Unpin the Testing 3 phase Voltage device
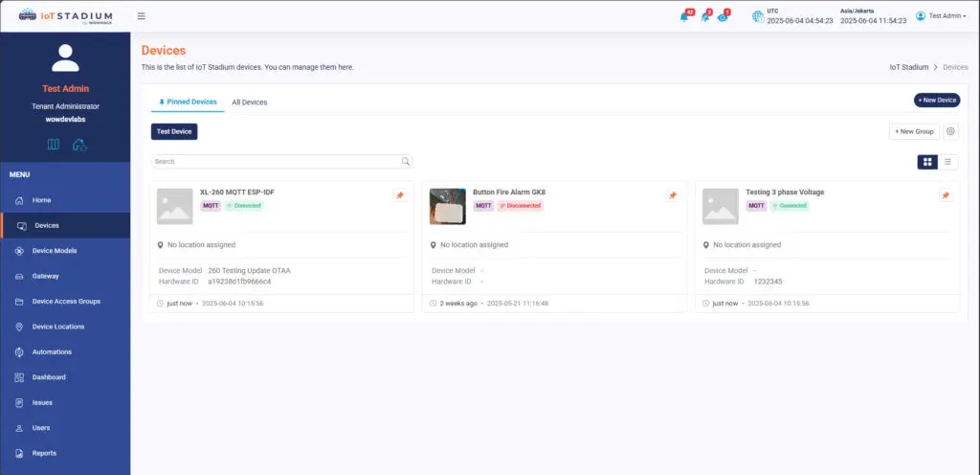The width and height of the screenshot is (980, 475). pyautogui.click(x=946, y=195)
